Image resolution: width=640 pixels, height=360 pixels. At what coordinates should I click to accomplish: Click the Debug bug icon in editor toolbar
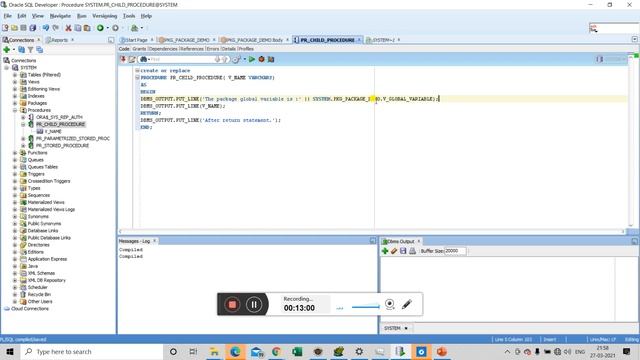tap(261, 59)
